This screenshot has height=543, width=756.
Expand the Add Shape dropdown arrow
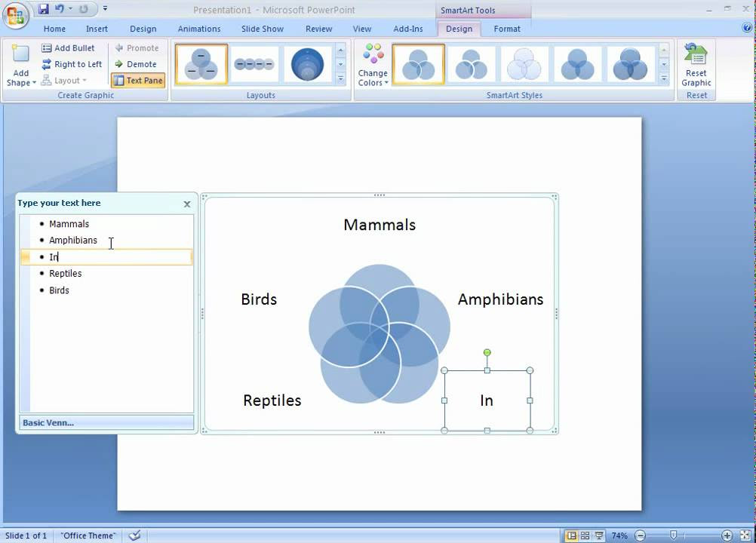(x=34, y=83)
